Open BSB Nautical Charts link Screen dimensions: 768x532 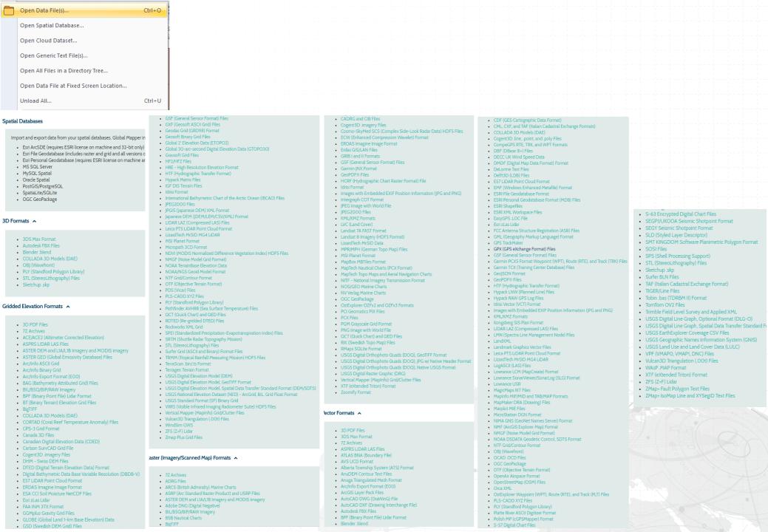(183, 518)
